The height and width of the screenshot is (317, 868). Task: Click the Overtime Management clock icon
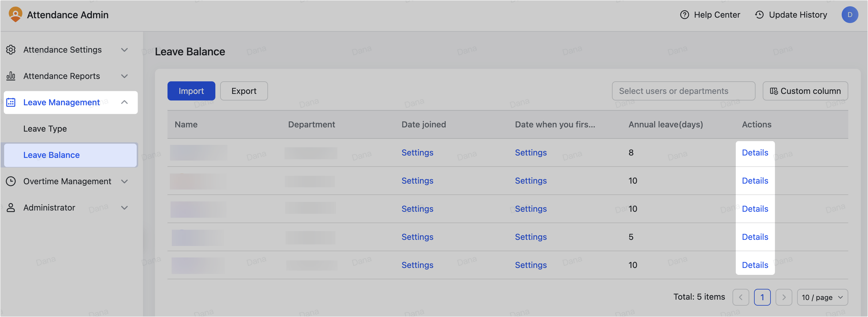point(11,181)
